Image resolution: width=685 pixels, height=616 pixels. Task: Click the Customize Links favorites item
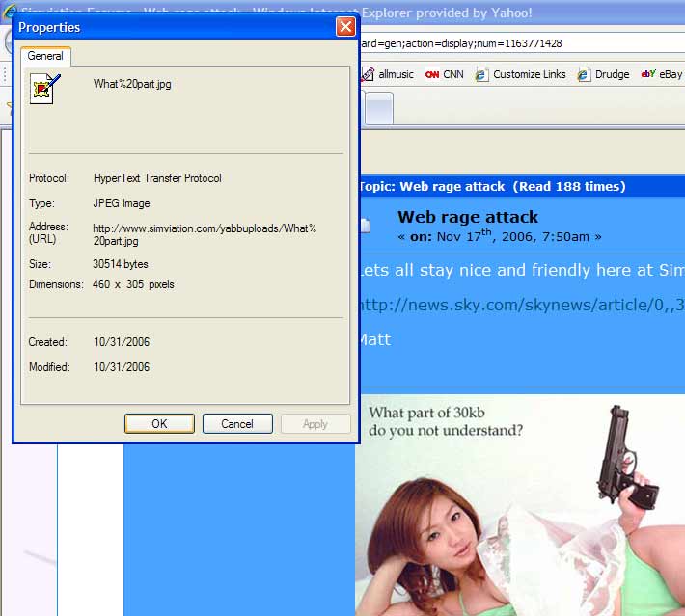pos(521,74)
